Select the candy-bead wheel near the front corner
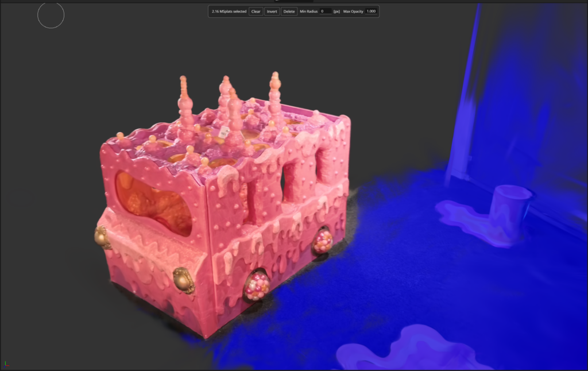 (257, 287)
